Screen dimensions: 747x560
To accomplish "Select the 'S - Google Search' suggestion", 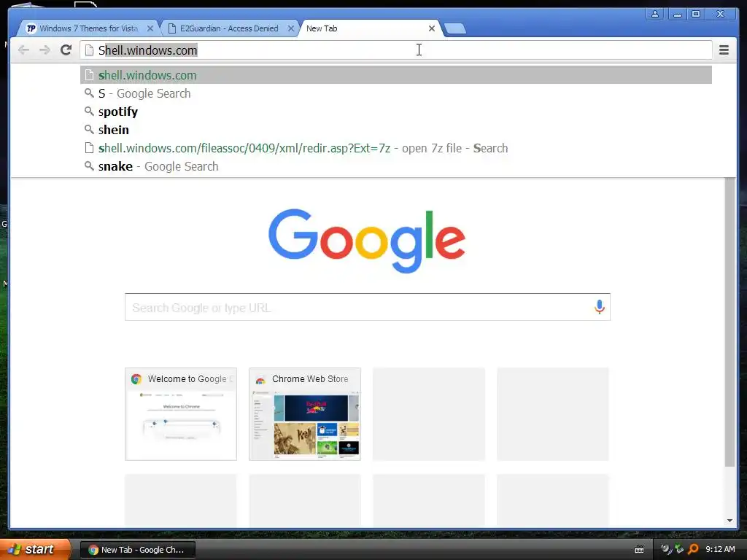I will [x=396, y=93].
